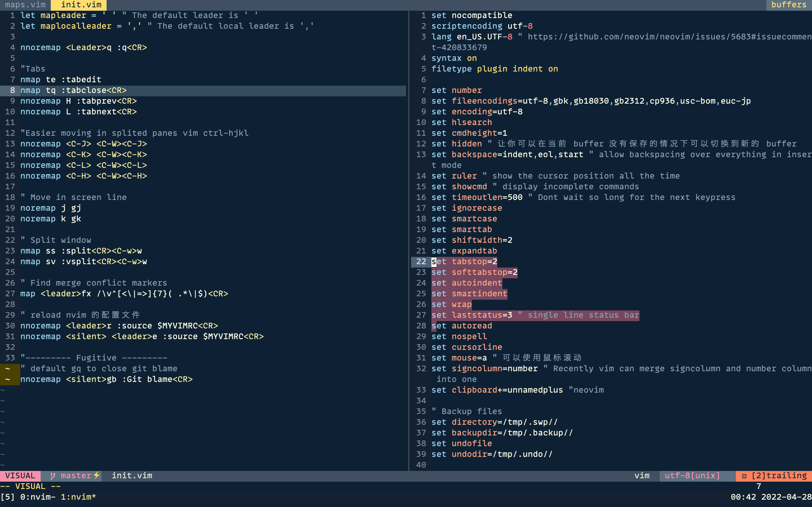Switch to the maps.vim buffer tab
This screenshot has width=812, height=507.
25,5
